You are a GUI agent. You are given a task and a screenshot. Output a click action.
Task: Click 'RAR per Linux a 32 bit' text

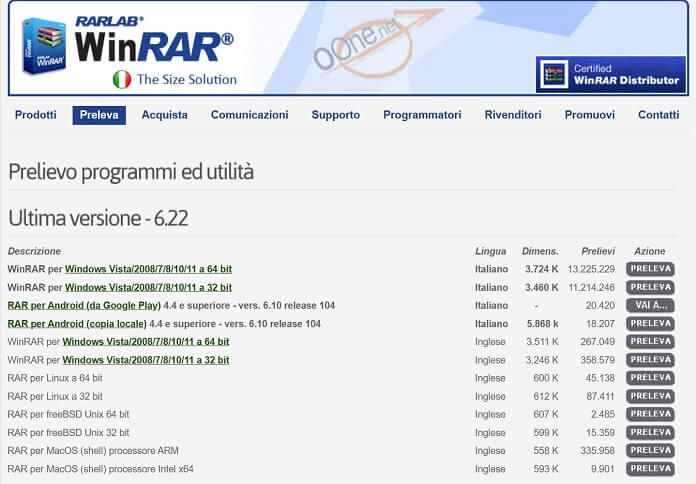55,397
